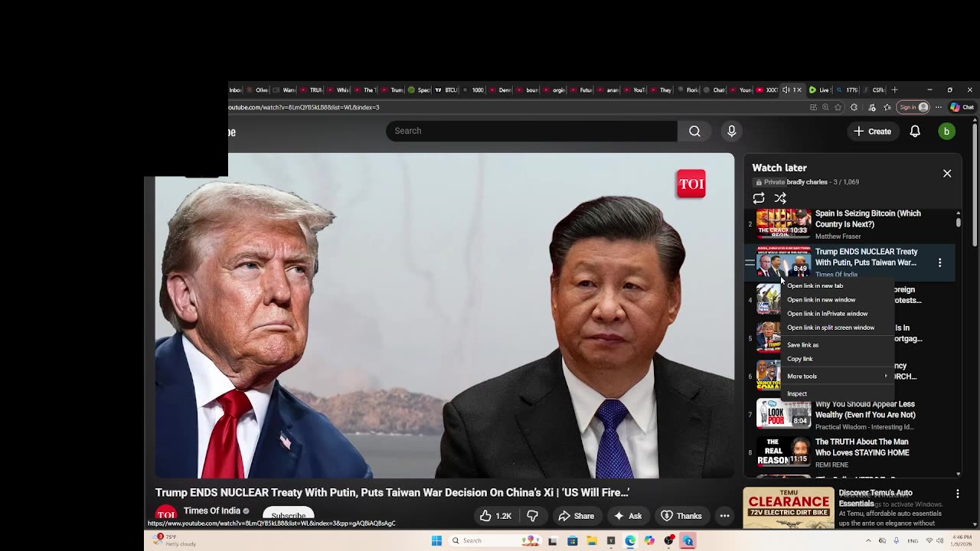The height and width of the screenshot is (551, 980).
Task: Open a new browser tab
Action: tap(894, 90)
